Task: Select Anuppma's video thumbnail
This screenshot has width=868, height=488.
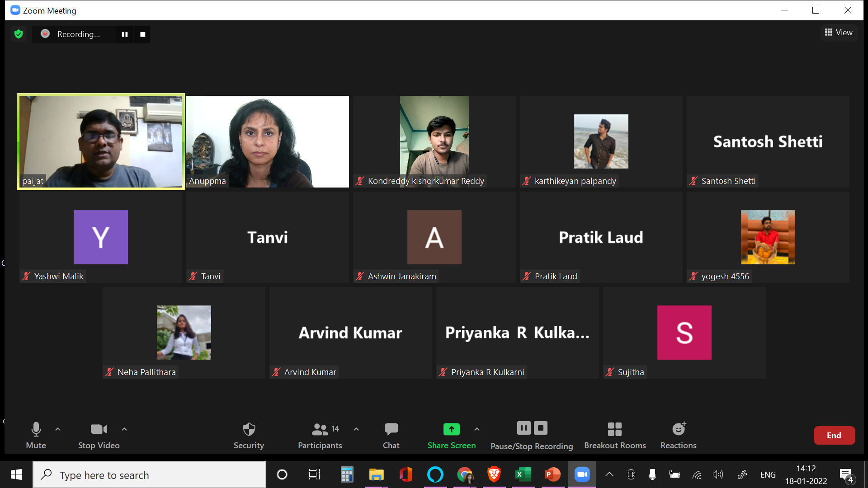Action: click(267, 141)
